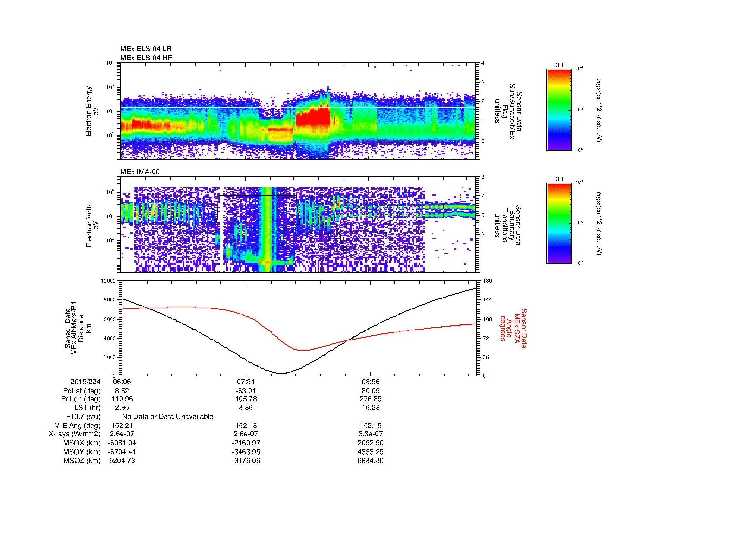Click the M-E Ang value '152.18'
This screenshot has height=534, width=756.
(246, 426)
